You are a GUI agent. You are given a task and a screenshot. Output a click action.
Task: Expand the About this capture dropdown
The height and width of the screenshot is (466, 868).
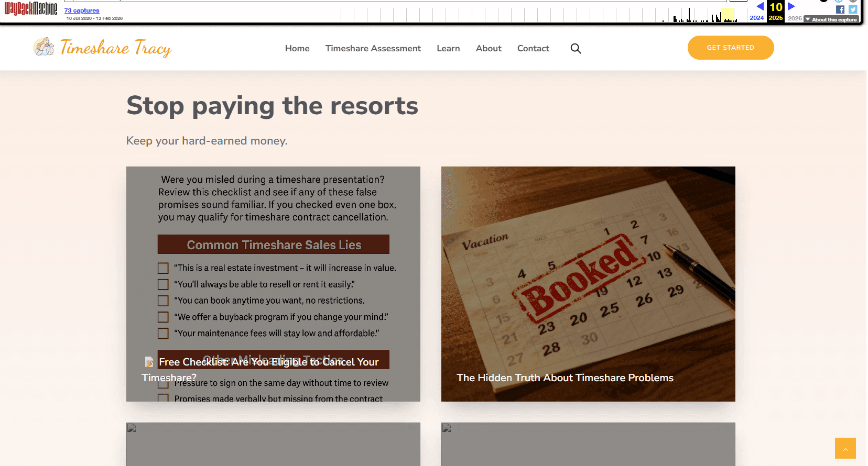tap(831, 19)
